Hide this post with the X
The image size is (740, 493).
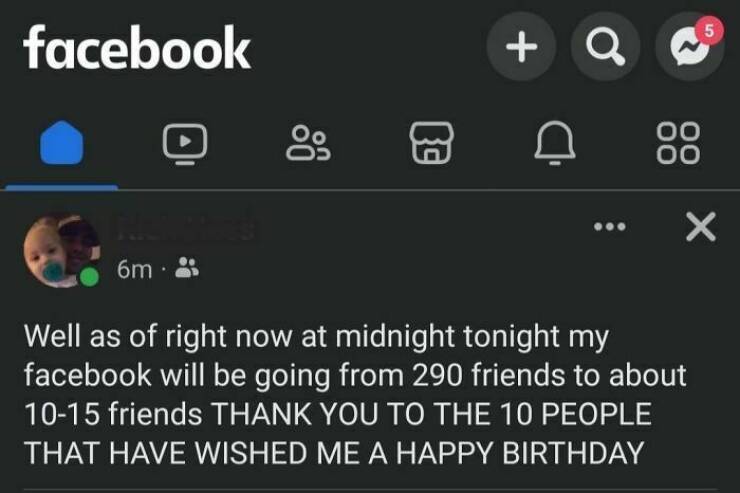tap(701, 228)
